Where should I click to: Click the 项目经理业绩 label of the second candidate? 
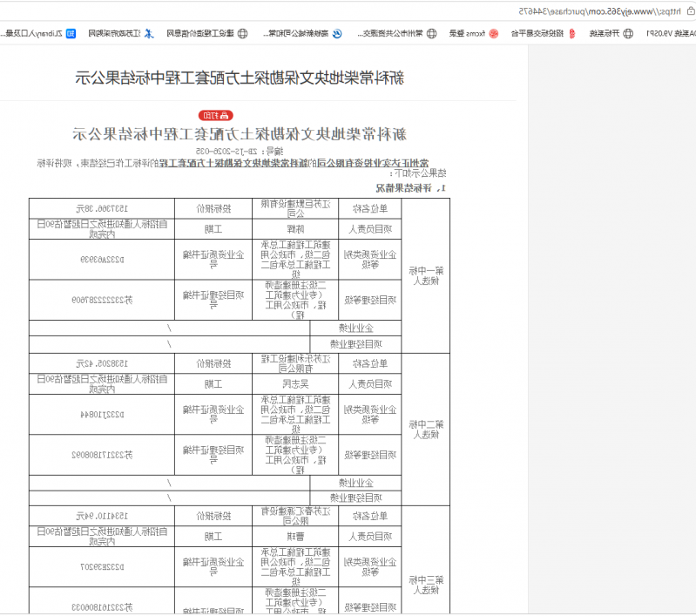[356, 498]
